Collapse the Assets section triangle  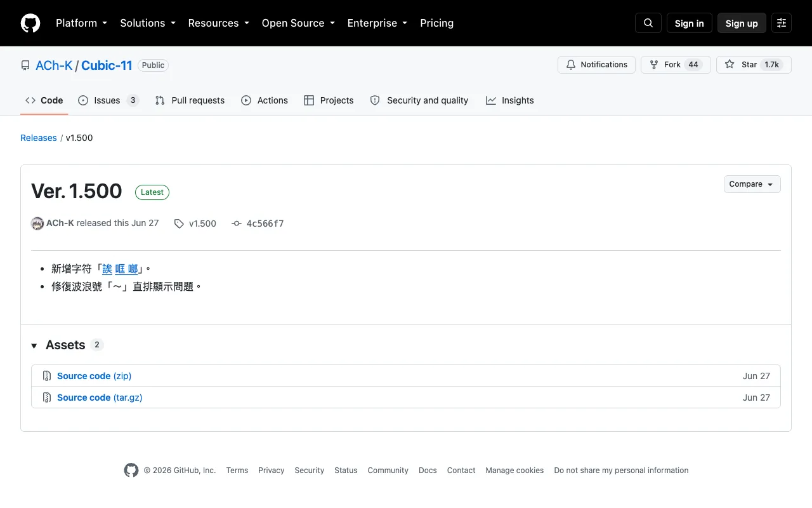pos(34,345)
